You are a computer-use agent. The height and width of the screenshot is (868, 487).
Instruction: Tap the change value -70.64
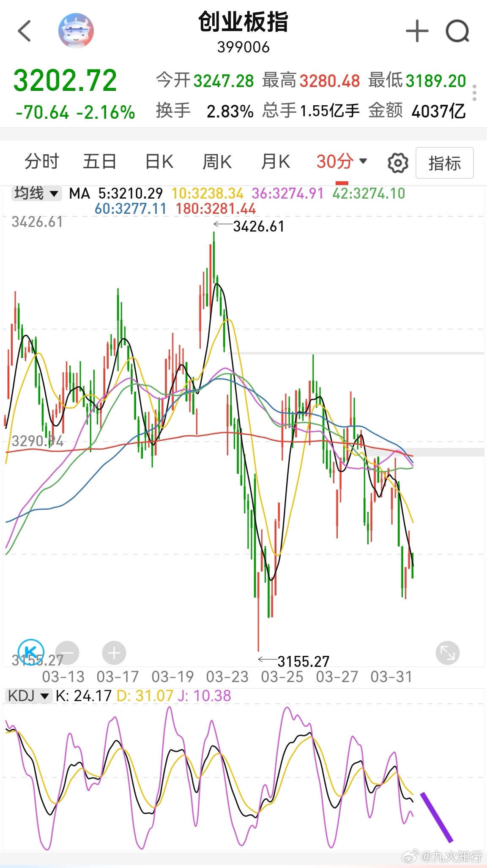42,112
